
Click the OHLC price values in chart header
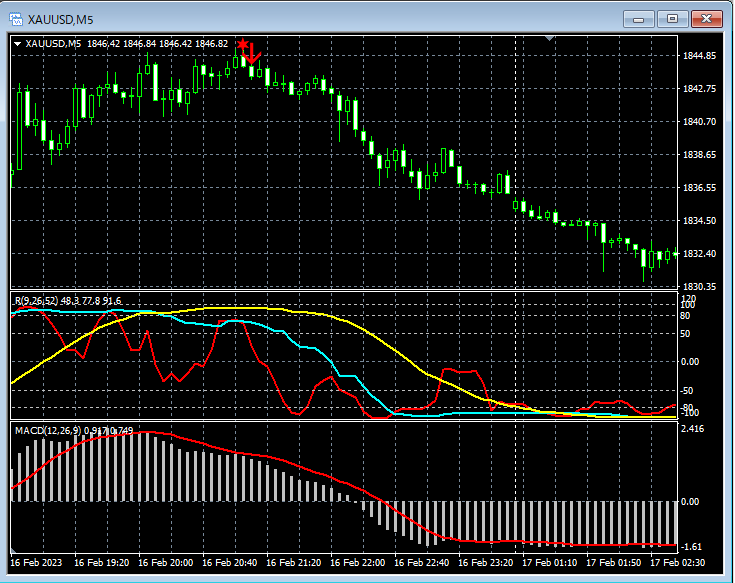point(157,44)
